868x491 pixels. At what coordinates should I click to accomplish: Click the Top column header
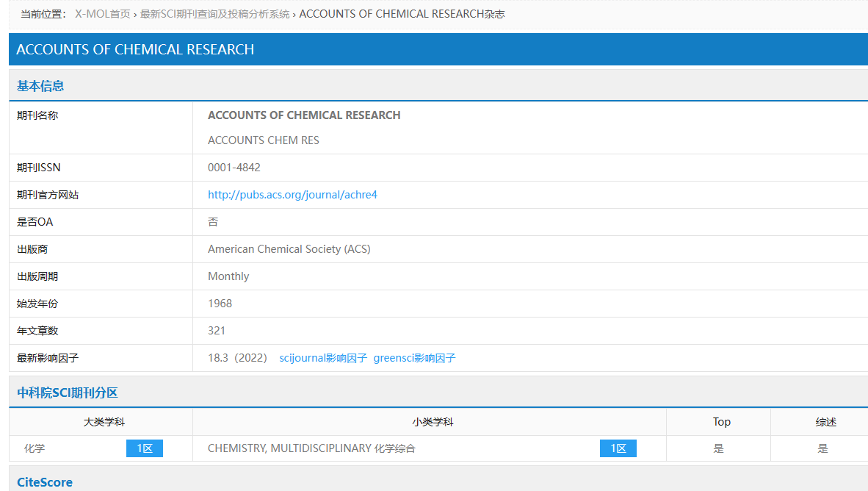click(x=721, y=422)
